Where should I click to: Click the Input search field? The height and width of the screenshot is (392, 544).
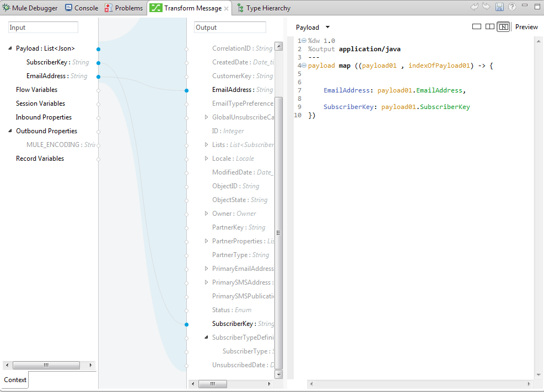(43, 28)
